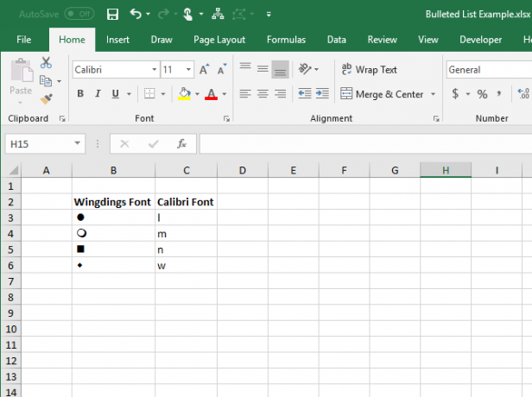Viewport: 532px width, 397px height.
Task: Click the Borders icon
Action: [149, 93]
